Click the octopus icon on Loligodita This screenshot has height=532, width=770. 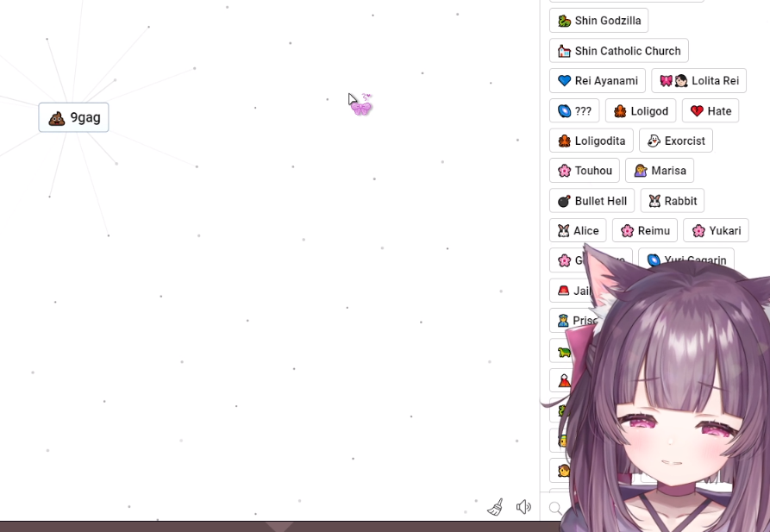click(564, 141)
